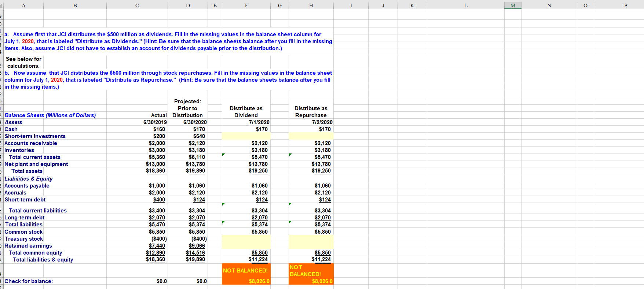Select column N header

tap(549, 5)
